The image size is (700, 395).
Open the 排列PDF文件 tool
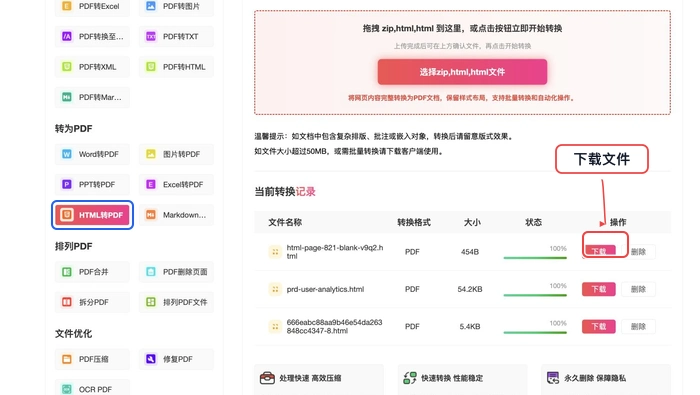pyautogui.click(x=176, y=302)
